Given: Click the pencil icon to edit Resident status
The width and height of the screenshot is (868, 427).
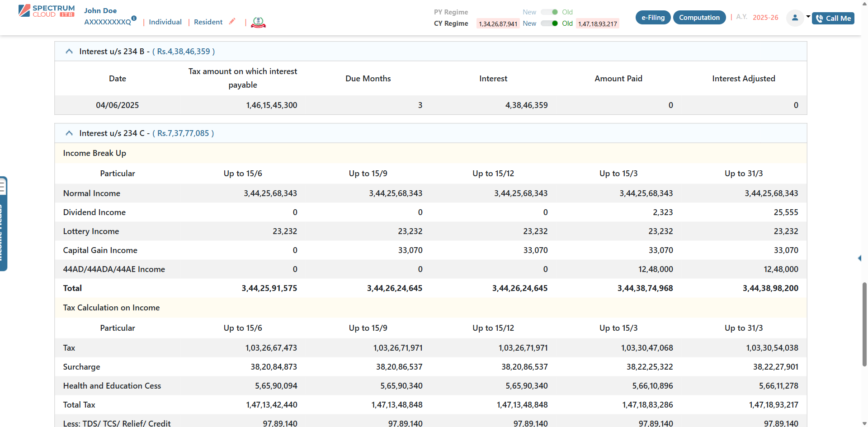Looking at the screenshot, I should 232,21.
